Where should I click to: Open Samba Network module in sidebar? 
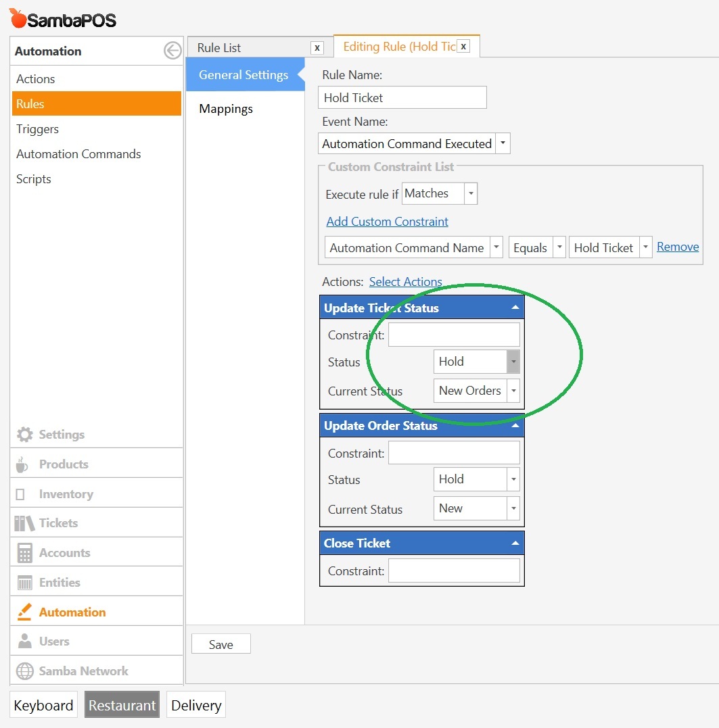[97, 671]
